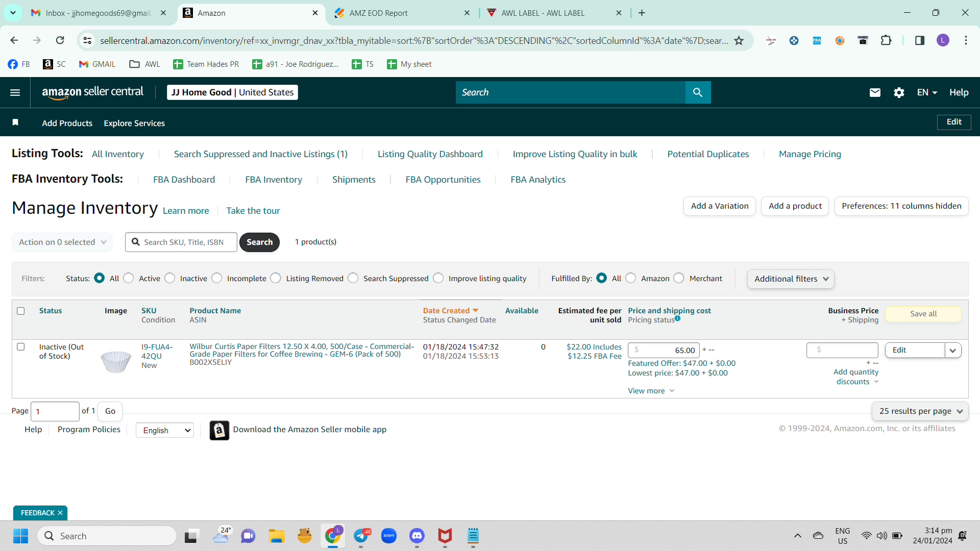Open the Shipments menu link
Screen dimensions: 980x551
354,180
